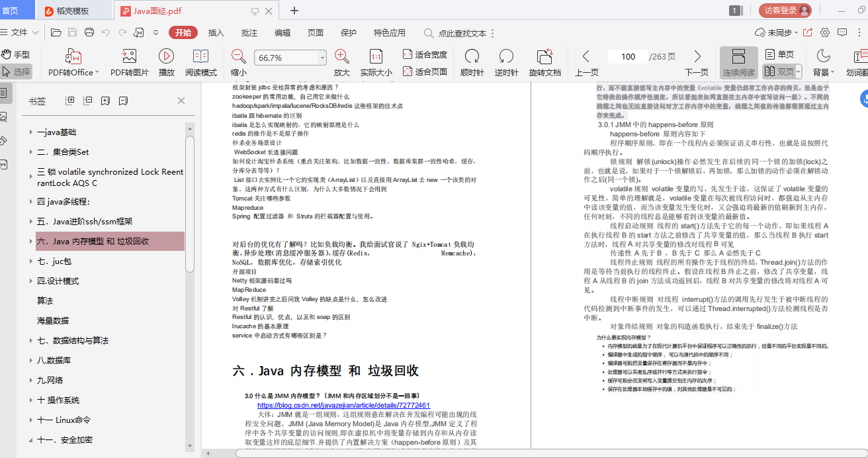Open the 批注 ribbon tab
This screenshot has width=868, height=458.
coord(249,32)
